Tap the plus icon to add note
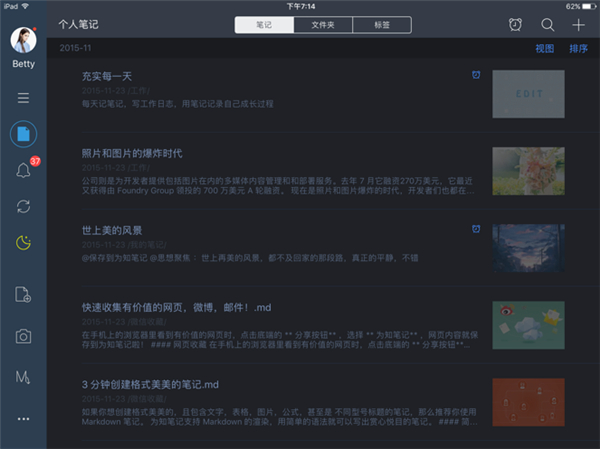This screenshot has width=600, height=449. pyautogui.click(x=578, y=24)
